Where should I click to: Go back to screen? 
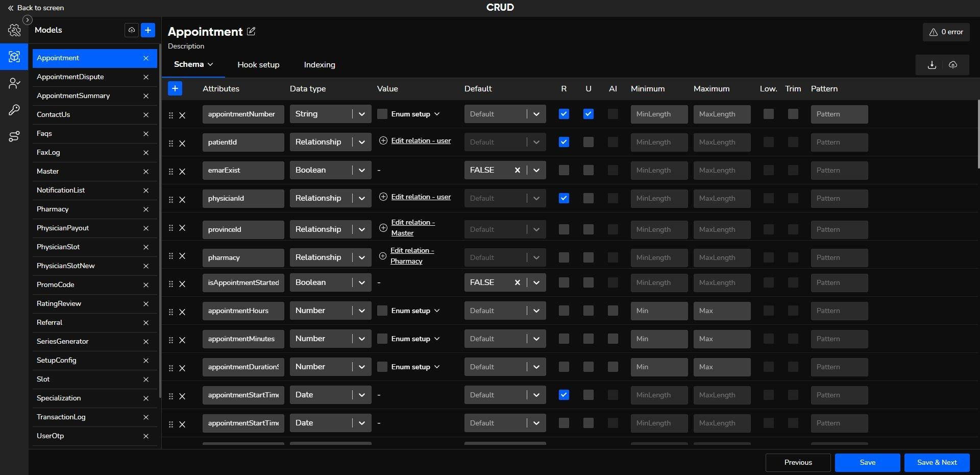point(36,8)
